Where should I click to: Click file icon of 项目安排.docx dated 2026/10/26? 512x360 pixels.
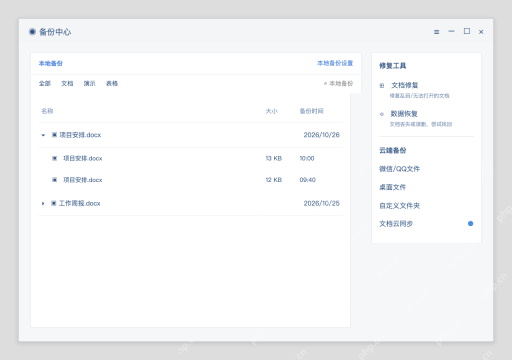pos(54,135)
